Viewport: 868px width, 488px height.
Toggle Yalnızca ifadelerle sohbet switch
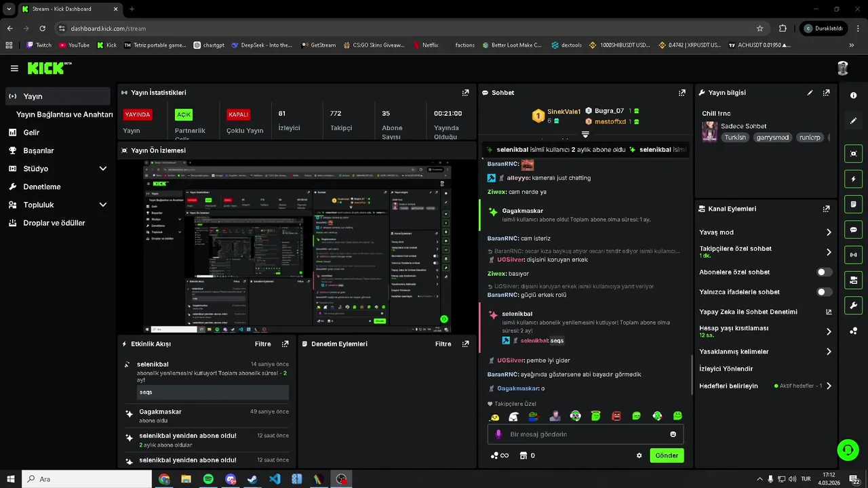pos(824,292)
